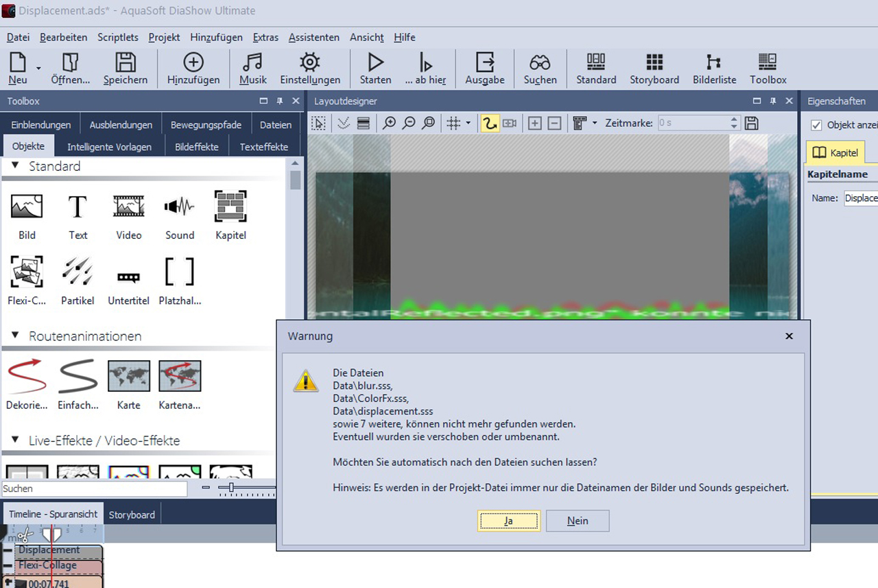Select the Partikel object in Toolbox

[x=78, y=272]
